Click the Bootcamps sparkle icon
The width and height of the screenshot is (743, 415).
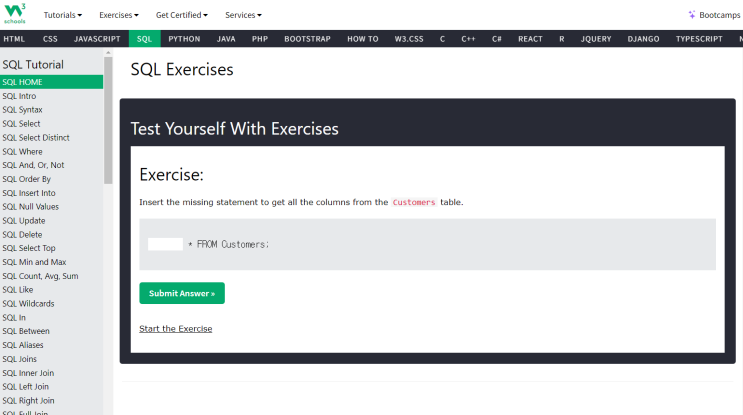[692, 15]
